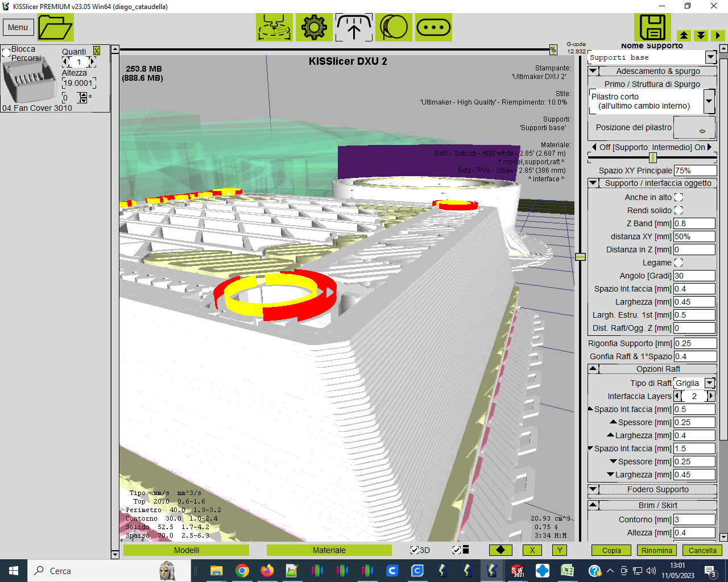Click the double-down arrows expand-all icon

pos(701,35)
